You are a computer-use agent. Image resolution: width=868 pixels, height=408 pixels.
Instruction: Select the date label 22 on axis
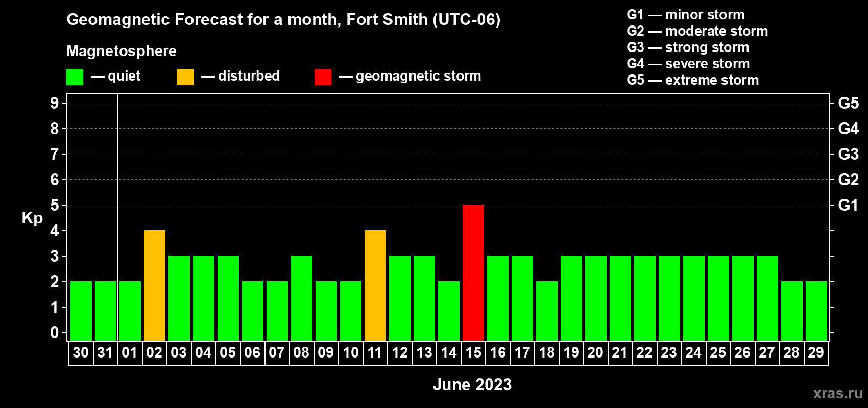[644, 353]
